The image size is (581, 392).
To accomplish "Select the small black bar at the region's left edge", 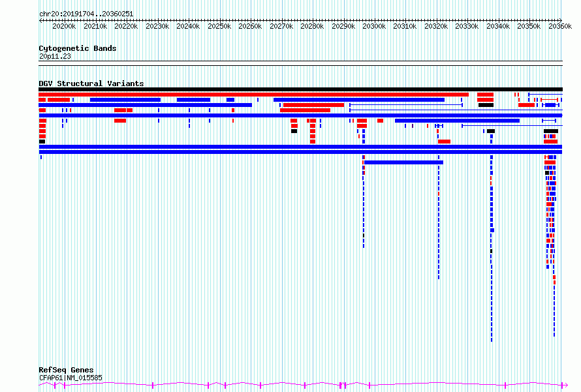I will click(42, 142).
